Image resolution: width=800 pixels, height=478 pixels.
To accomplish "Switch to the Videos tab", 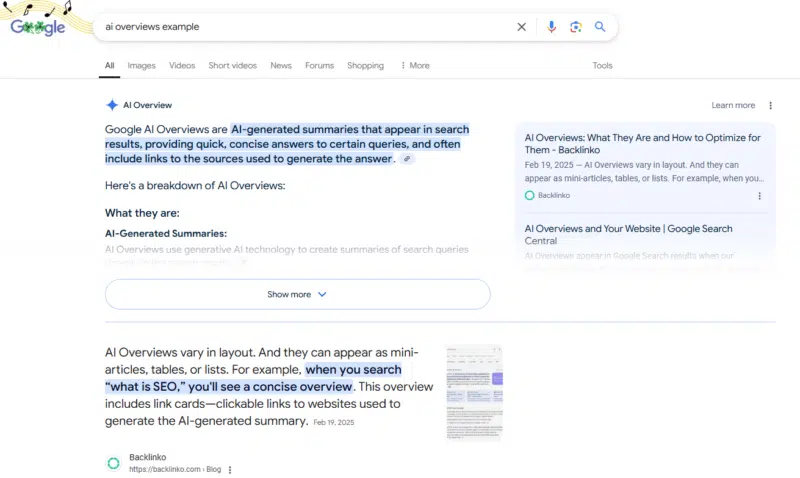I will click(182, 65).
